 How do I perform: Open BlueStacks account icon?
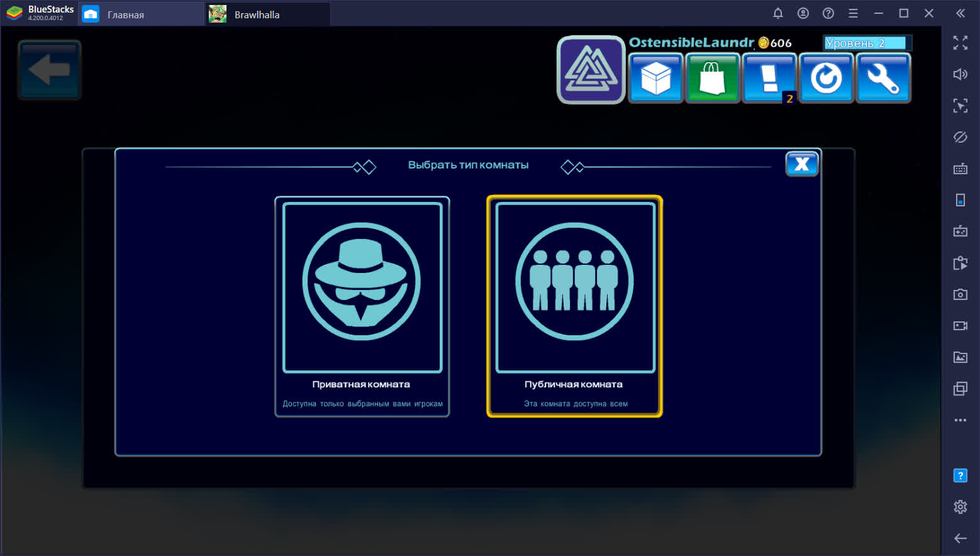pyautogui.click(x=803, y=13)
